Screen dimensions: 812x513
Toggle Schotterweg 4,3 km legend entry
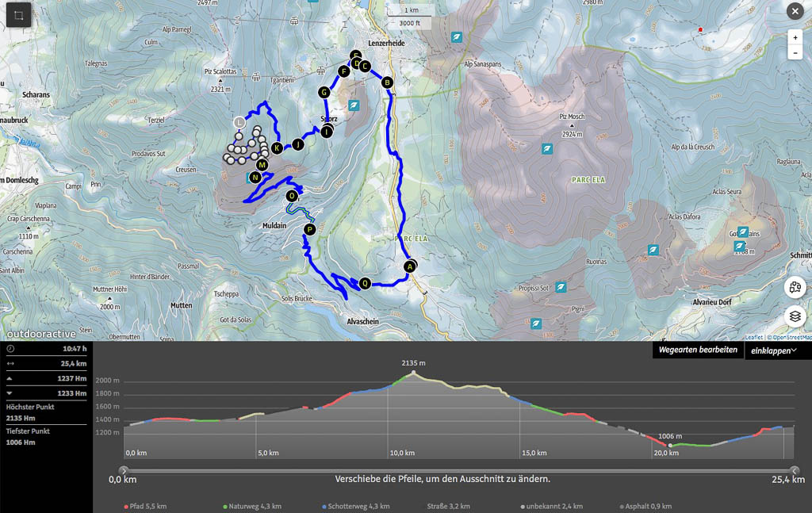(x=356, y=506)
